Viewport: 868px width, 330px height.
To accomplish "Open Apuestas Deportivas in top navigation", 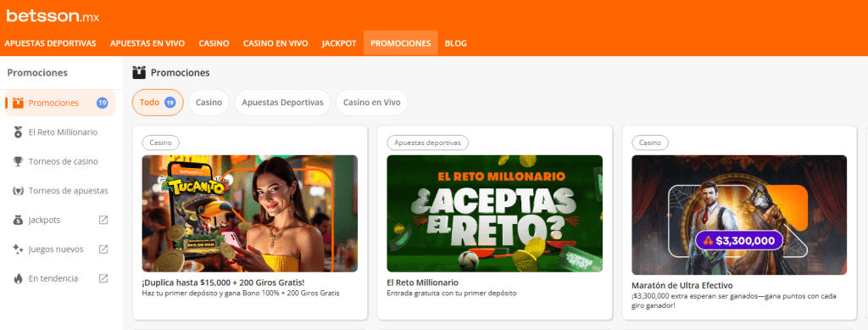I will coord(50,43).
